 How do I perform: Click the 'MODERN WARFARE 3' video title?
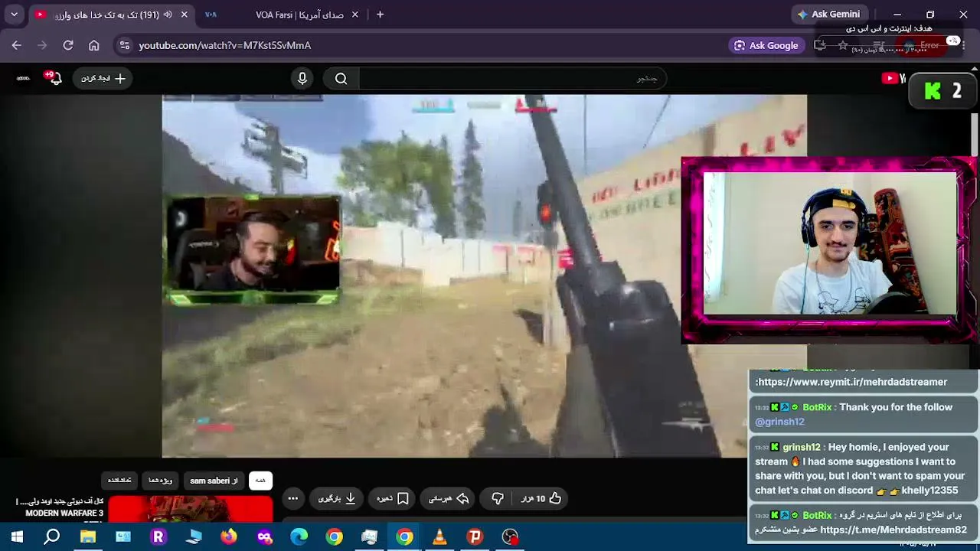64,513
